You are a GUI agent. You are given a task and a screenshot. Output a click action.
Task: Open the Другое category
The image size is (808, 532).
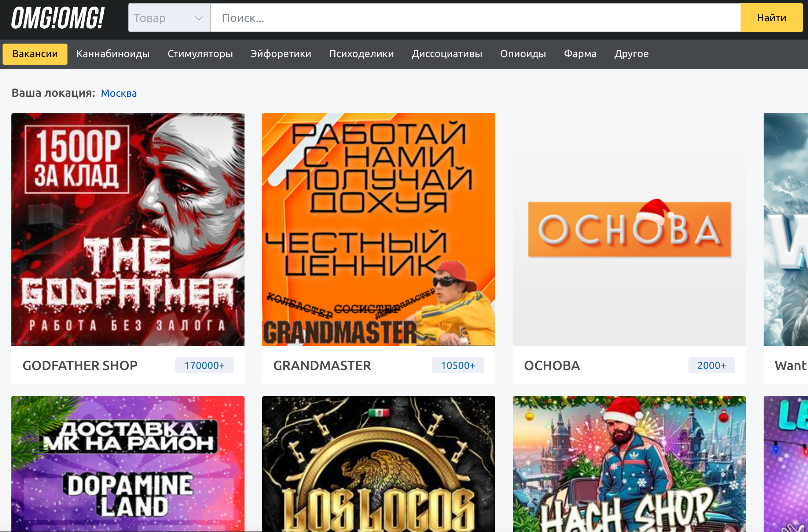pos(631,53)
